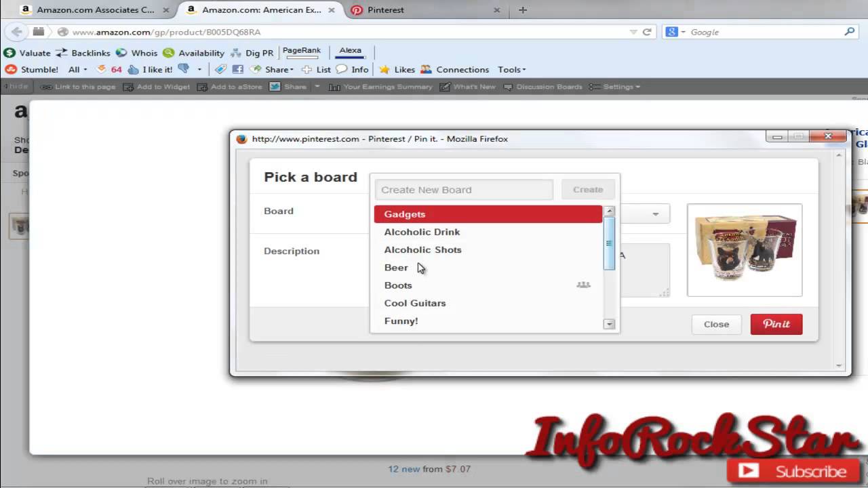Open What's New in Associates bar
This screenshot has width=868, height=488.
468,87
